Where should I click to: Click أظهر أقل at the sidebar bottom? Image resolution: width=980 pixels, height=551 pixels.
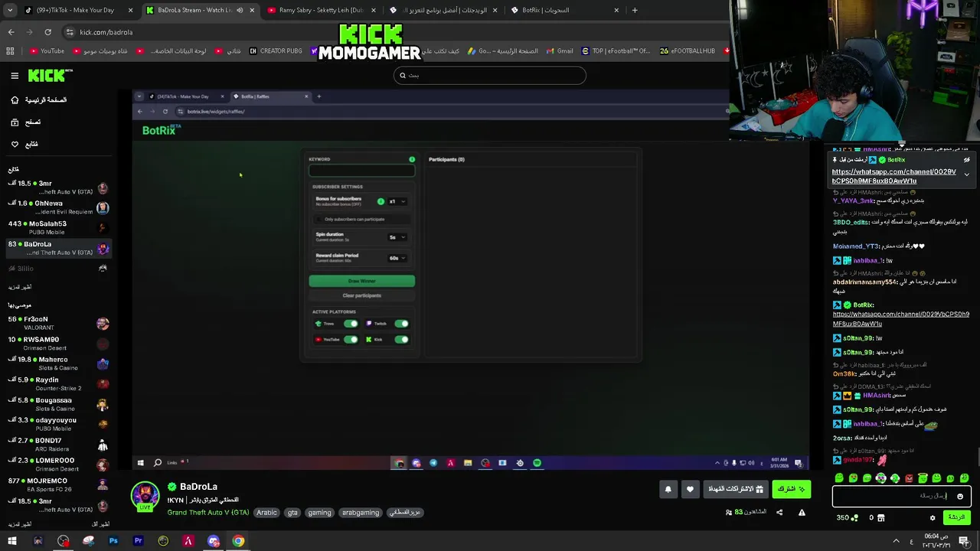100,524
